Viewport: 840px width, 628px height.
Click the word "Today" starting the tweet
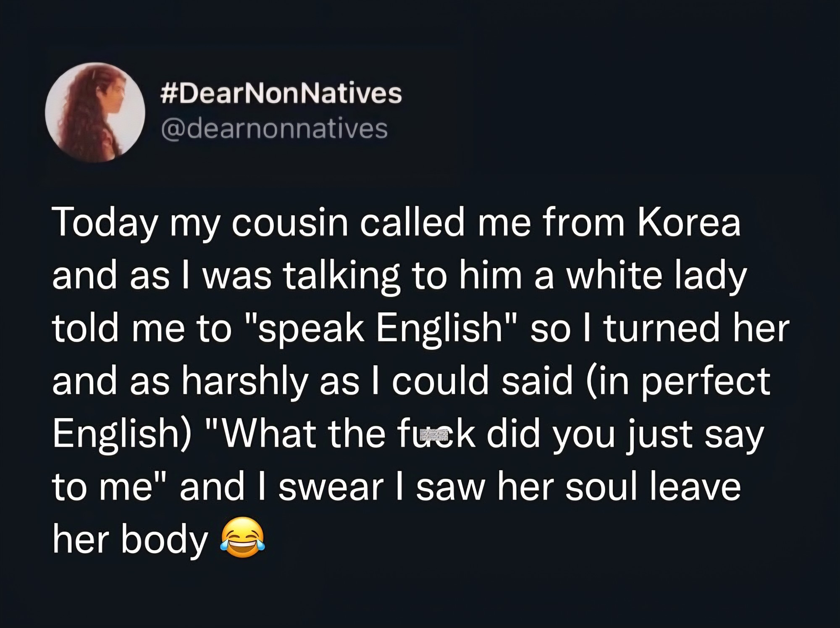104,223
